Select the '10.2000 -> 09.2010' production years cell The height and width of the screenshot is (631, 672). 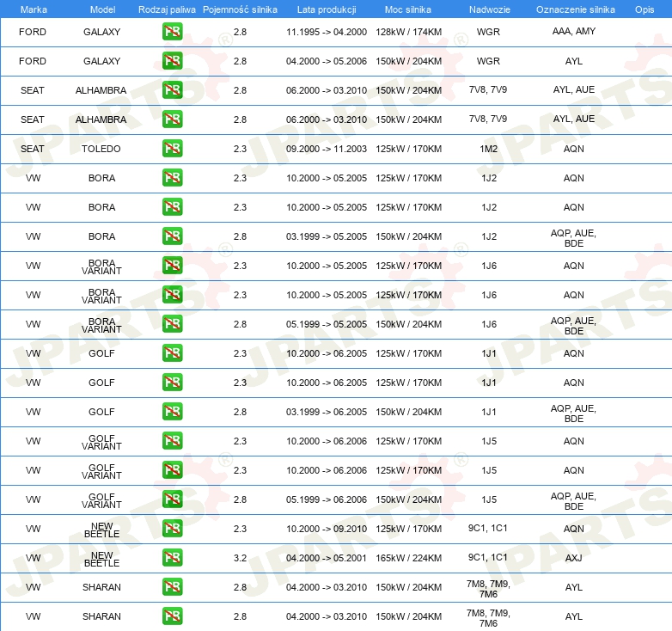[x=327, y=529]
